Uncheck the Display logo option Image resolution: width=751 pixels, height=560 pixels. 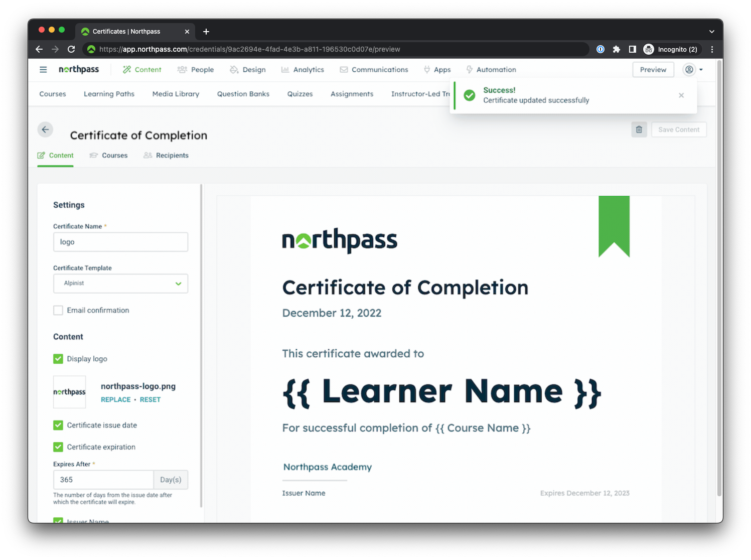coord(58,359)
